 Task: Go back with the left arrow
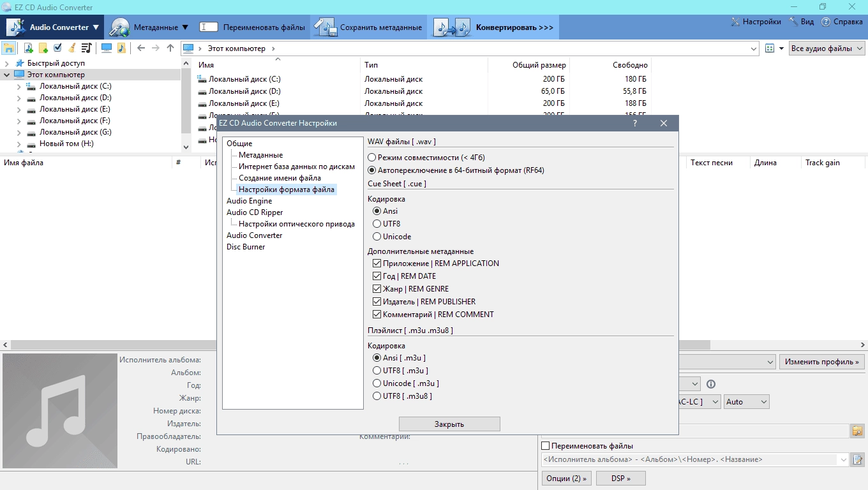[x=141, y=48]
